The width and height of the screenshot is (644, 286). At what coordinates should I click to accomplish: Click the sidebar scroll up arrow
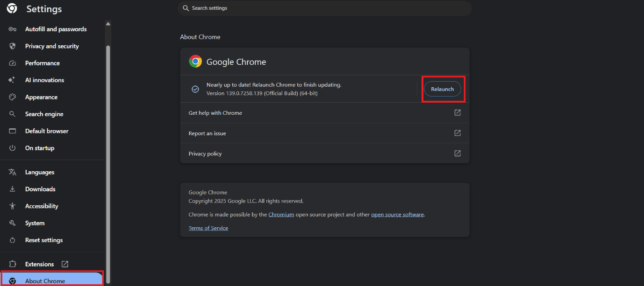point(108,24)
